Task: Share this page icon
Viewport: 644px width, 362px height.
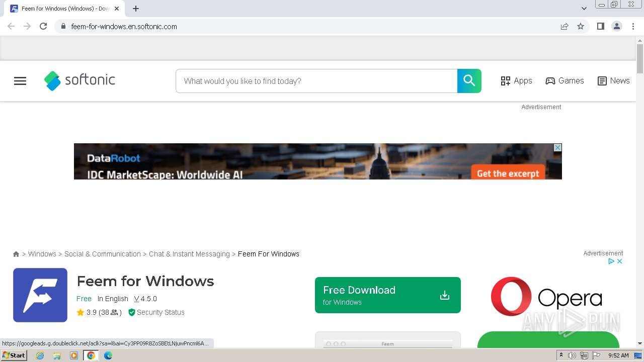Action: 565,26
